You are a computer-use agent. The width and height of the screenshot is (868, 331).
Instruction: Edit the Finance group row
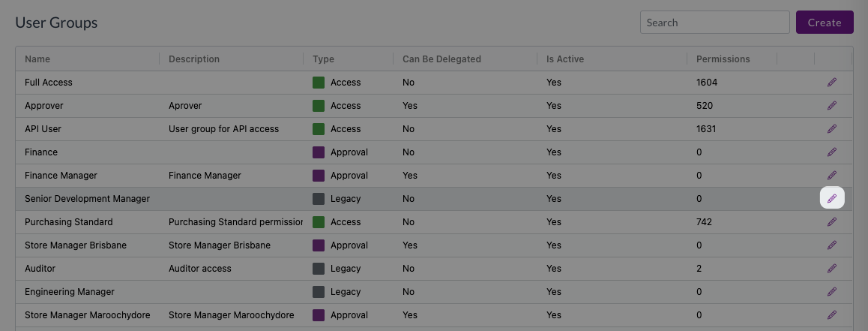point(831,152)
